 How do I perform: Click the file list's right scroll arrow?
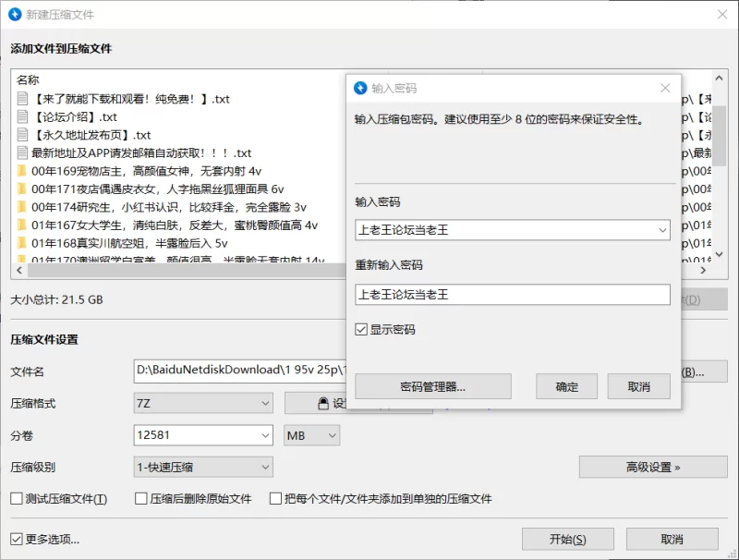tap(703, 270)
